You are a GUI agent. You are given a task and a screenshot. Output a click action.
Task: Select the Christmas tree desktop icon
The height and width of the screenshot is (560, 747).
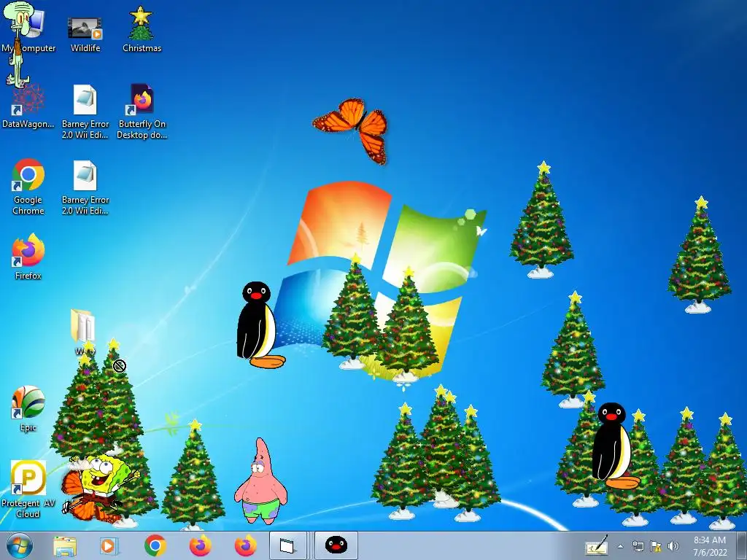tap(142, 29)
